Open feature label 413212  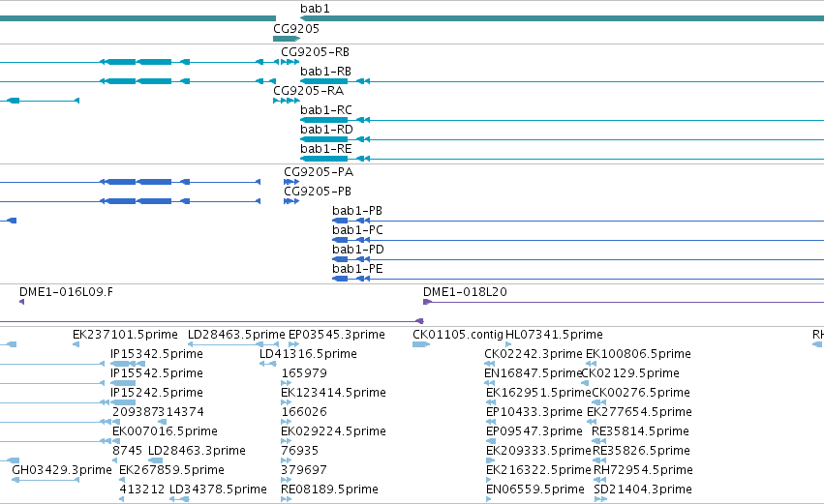tap(142, 490)
